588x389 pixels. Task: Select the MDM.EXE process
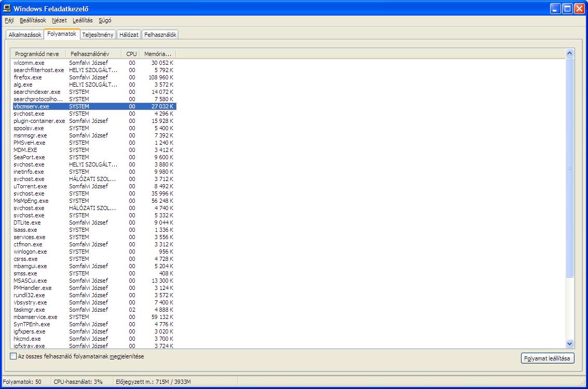pyautogui.click(x=94, y=150)
